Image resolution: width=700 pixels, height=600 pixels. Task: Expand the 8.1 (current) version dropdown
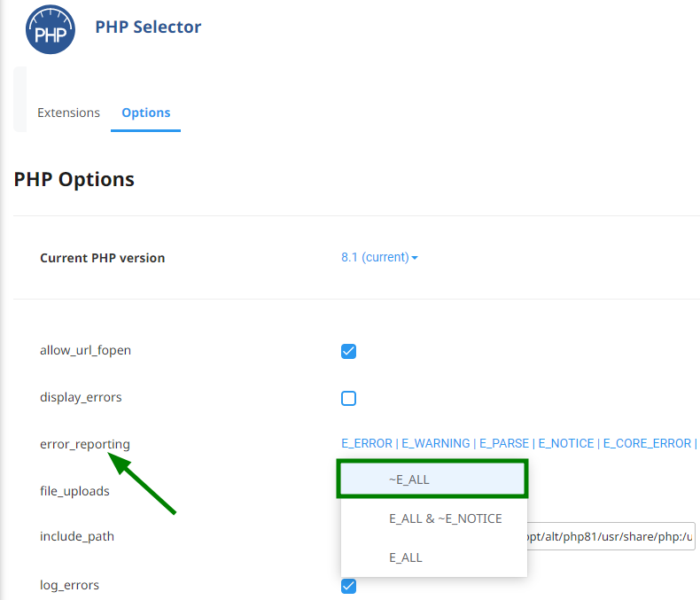[379, 258]
